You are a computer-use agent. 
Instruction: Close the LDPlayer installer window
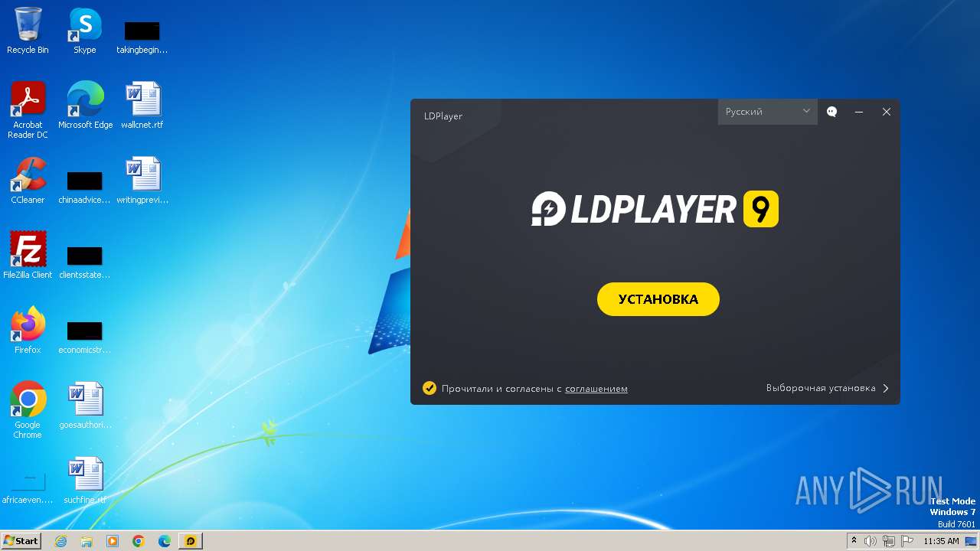pyautogui.click(x=887, y=112)
